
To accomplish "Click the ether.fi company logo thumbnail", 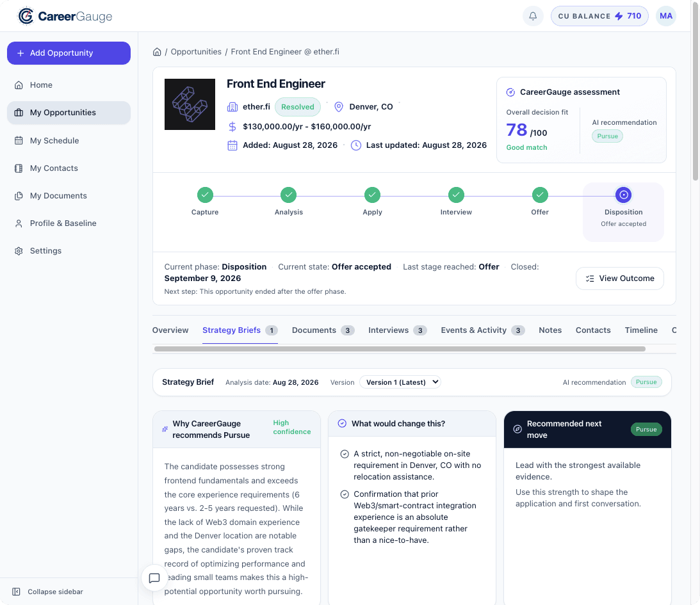I will coord(190,104).
